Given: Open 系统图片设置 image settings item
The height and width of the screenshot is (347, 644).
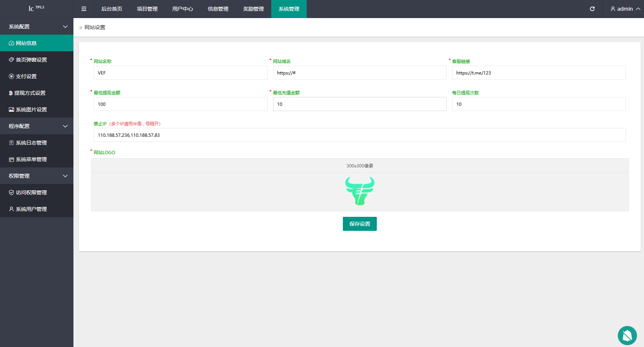Looking at the screenshot, I should pyautogui.click(x=31, y=110).
